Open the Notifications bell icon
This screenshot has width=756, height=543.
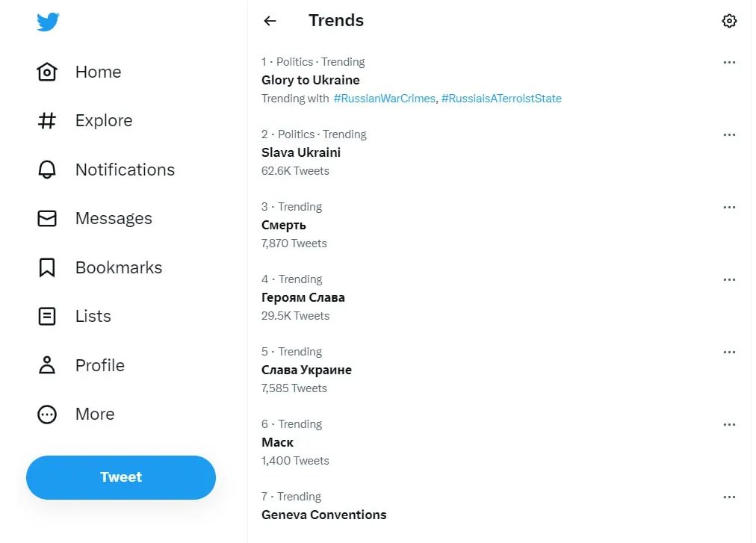[47, 170]
